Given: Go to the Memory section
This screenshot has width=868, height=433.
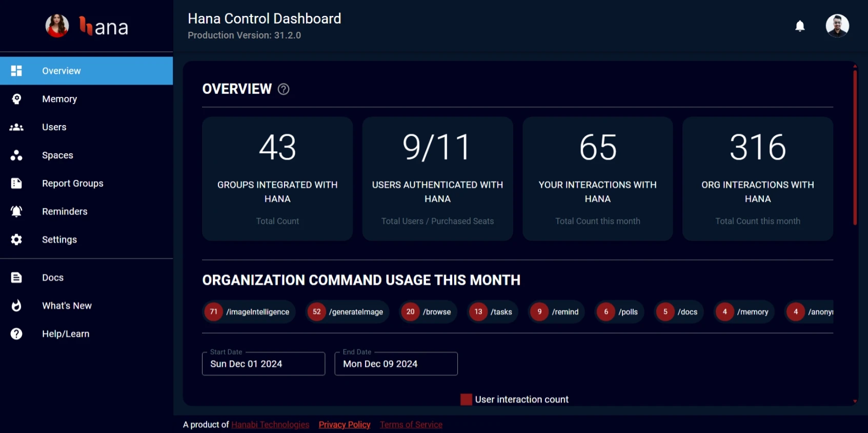Looking at the screenshot, I should [x=86, y=99].
